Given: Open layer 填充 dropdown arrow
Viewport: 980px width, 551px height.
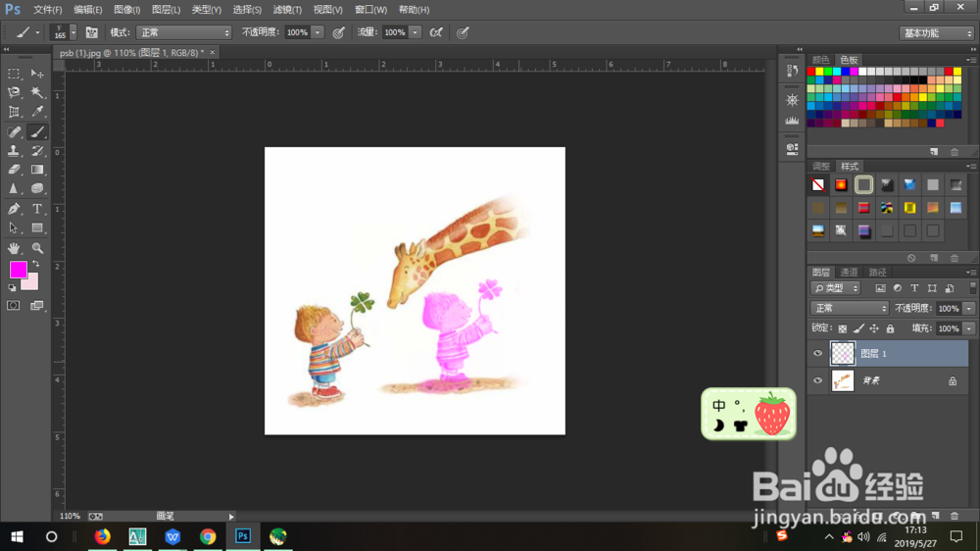Looking at the screenshot, I should click(x=969, y=328).
